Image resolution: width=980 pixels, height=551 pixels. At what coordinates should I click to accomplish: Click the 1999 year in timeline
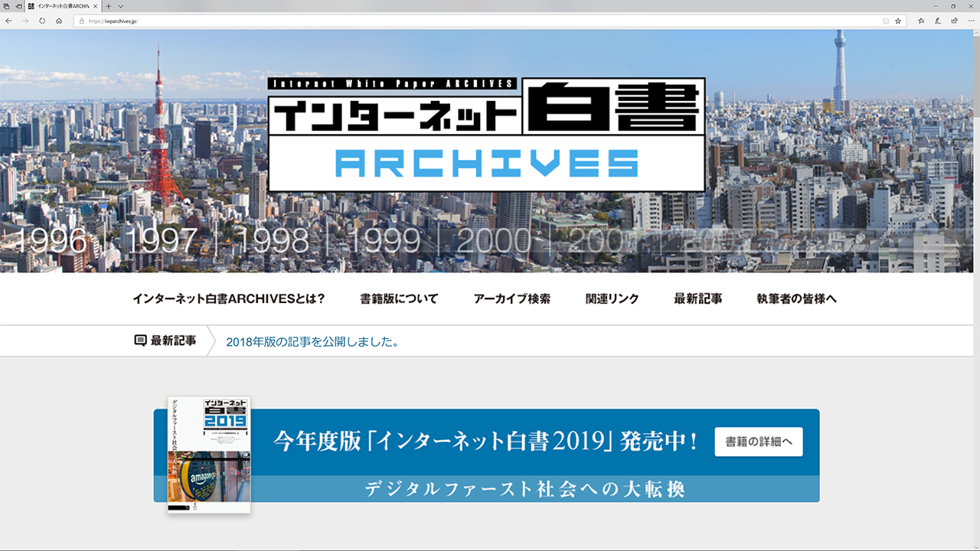tap(384, 240)
